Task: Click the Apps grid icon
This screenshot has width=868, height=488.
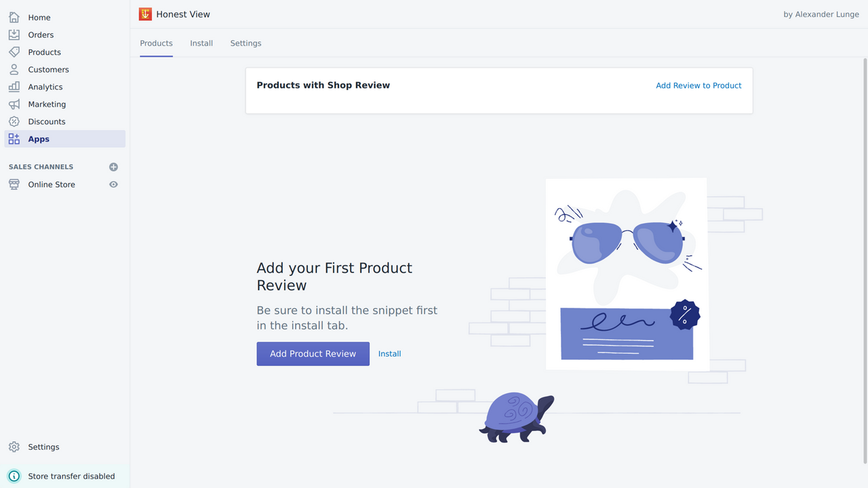Action: pos(14,139)
